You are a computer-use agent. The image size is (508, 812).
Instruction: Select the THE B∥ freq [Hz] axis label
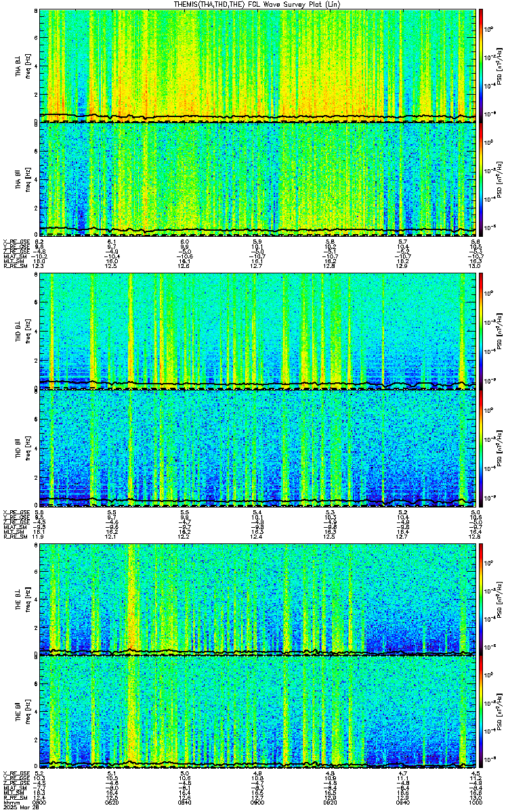point(22,713)
